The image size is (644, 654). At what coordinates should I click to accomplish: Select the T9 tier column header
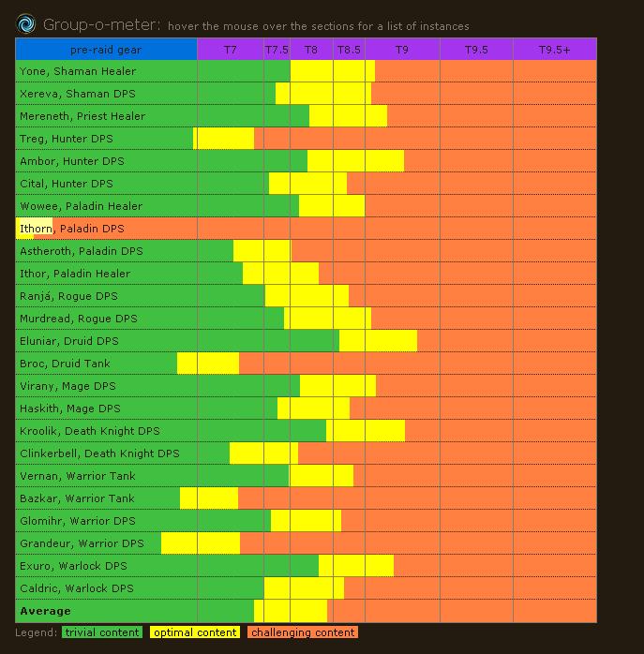click(x=402, y=50)
